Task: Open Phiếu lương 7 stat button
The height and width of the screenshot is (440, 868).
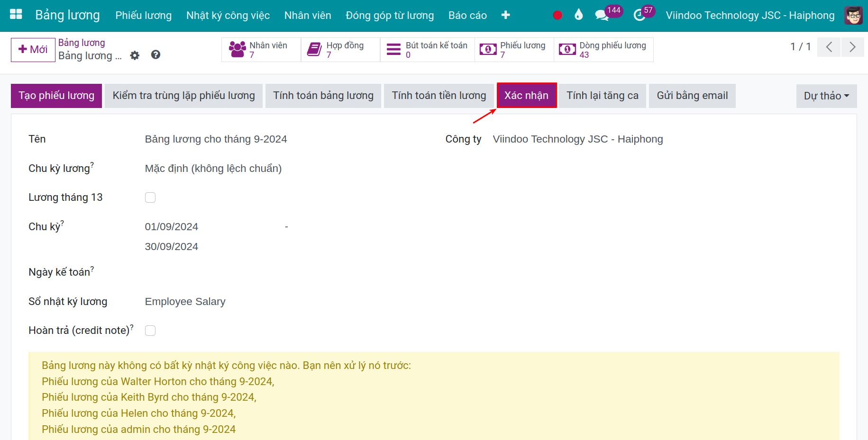Action: coord(514,50)
